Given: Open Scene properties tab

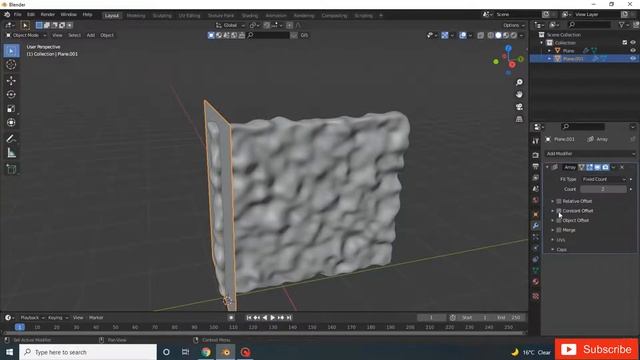Looking at the screenshot, I should 536,189.
